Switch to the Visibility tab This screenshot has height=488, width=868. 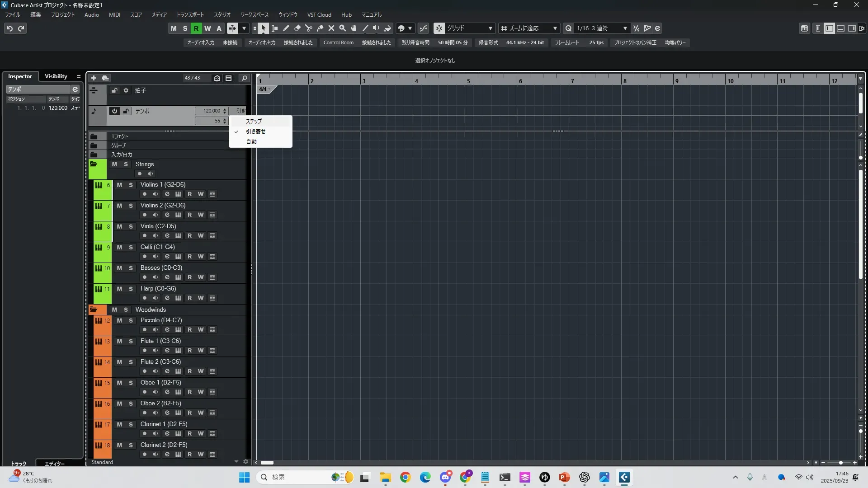(56, 76)
